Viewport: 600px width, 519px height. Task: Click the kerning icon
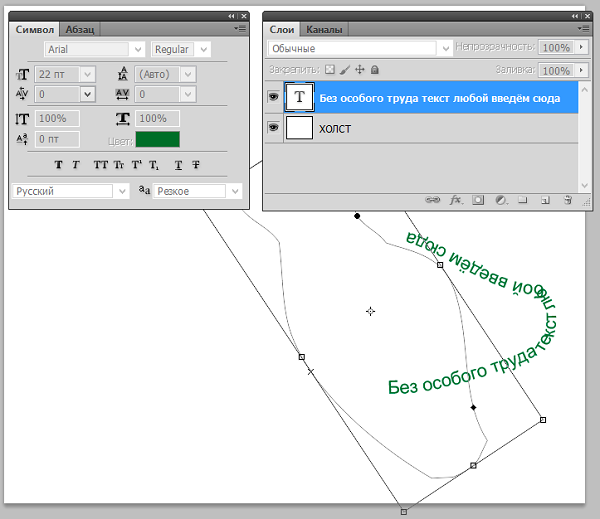point(22,94)
